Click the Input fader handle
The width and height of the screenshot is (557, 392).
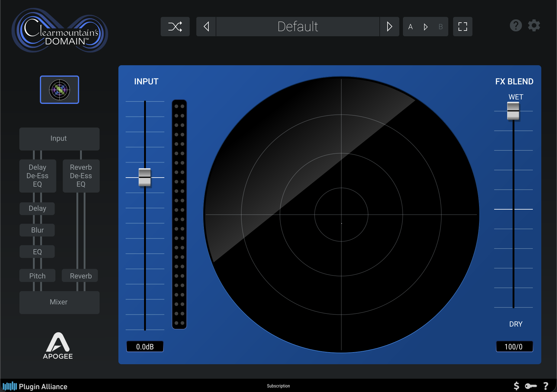click(145, 177)
